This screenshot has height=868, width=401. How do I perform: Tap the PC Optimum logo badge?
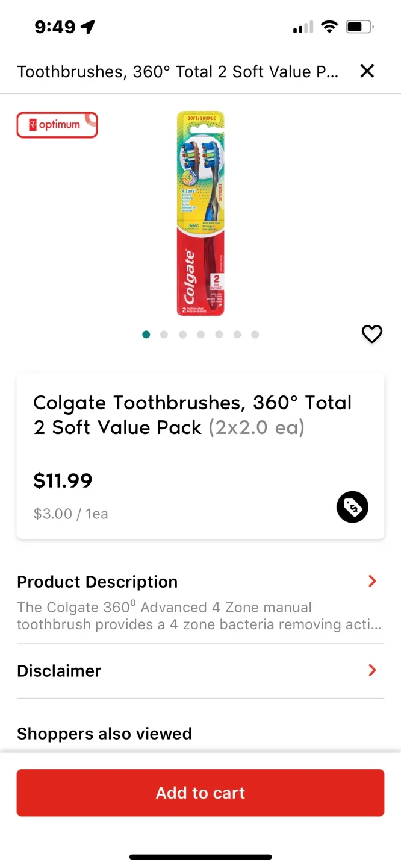click(x=57, y=125)
